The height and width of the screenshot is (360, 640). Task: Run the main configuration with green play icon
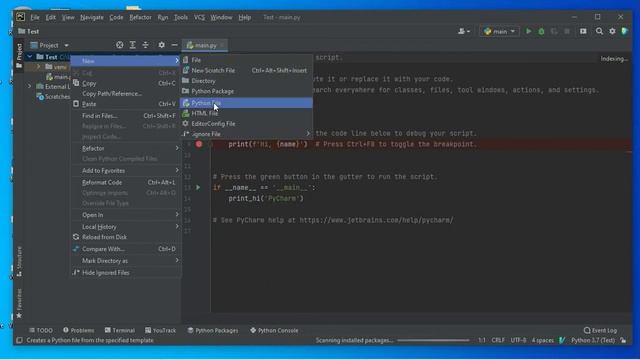point(528,31)
